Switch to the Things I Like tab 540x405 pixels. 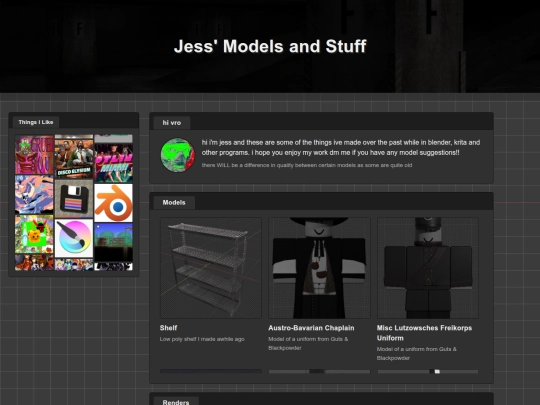pos(36,122)
